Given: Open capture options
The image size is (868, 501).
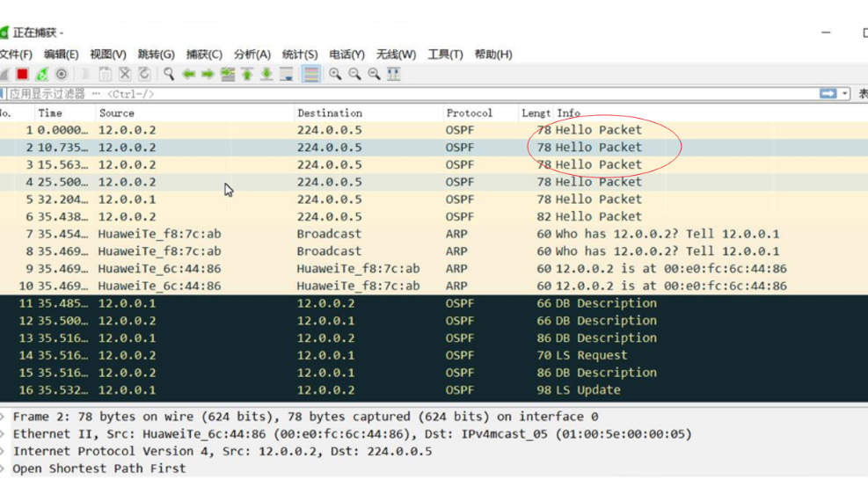Looking at the screenshot, I should (62, 75).
